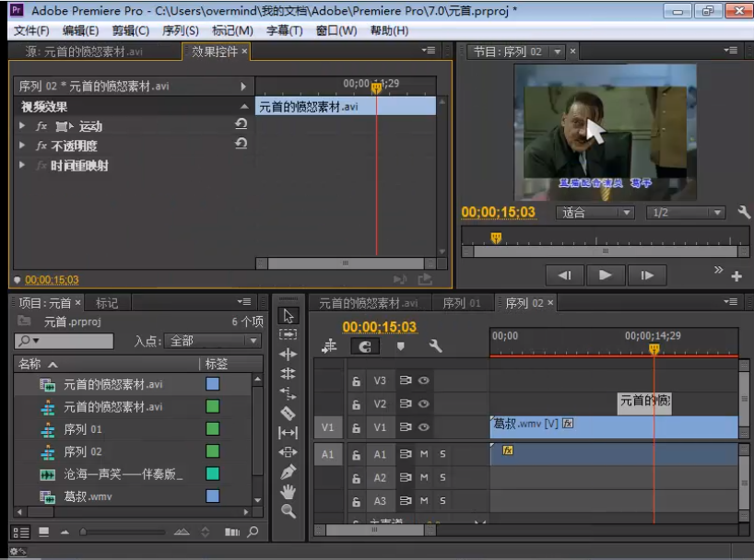The width and height of the screenshot is (754, 560).
Task: Expand the Opacity effect properties
Action: point(22,145)
